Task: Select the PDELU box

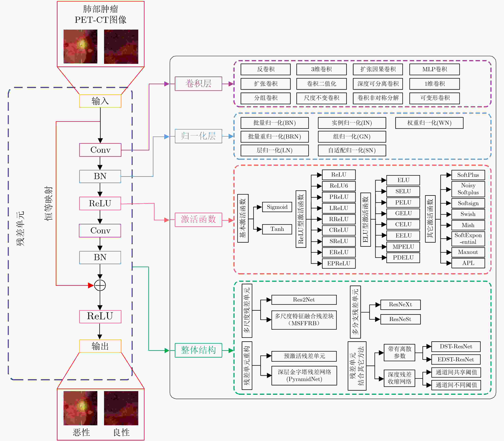Action: pyautogui.click(x=403, y=258)
